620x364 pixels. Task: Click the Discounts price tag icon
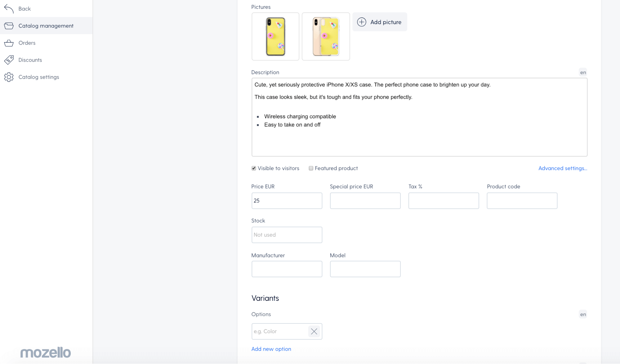coord(9,60)
